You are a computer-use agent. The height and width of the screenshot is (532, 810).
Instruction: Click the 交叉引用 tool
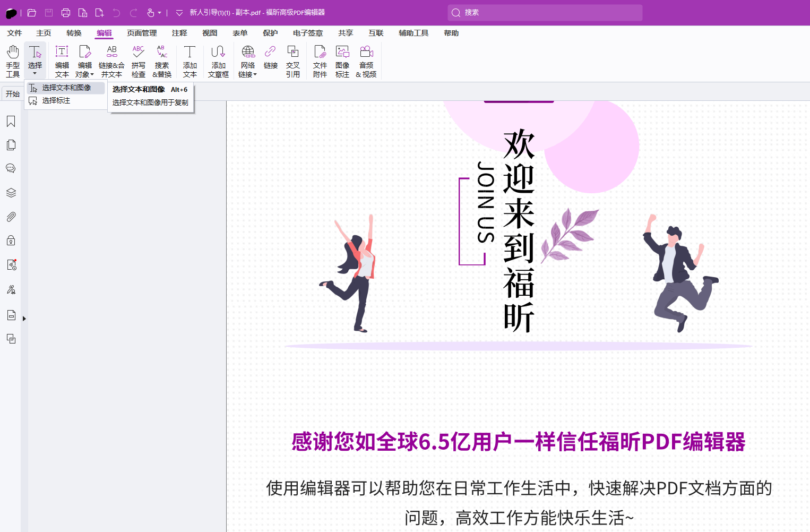(x=293, y=61)
